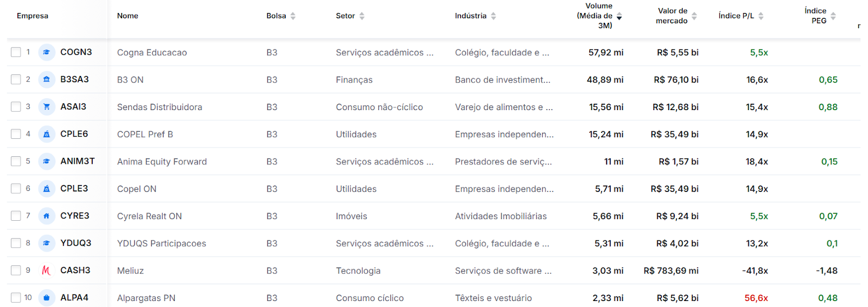The width and height of the screenshot is (868, 307).
Task: Check the box for COGN3 row
Action: pos(16,52)
